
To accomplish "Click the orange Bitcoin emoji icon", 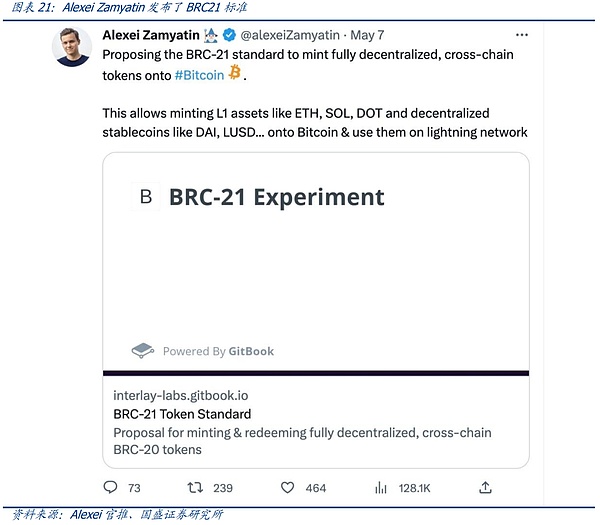I will pyautogui.click(x=236, y=73).
